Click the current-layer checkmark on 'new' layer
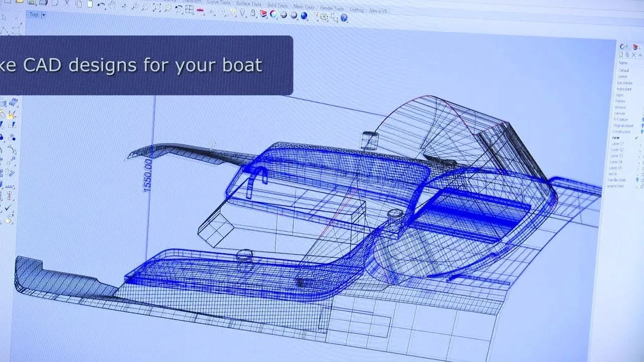The height and width of the screenshot is (362, 644). pos(636,138)
